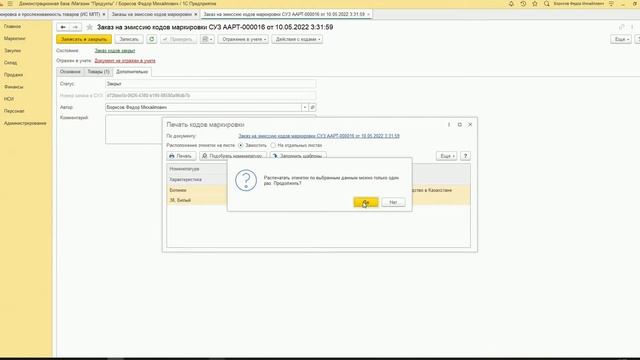Click the Автор field
Image resolution: width=640 pixels, height=360 pixels.
pyautogui.click(x=203, y=107)
